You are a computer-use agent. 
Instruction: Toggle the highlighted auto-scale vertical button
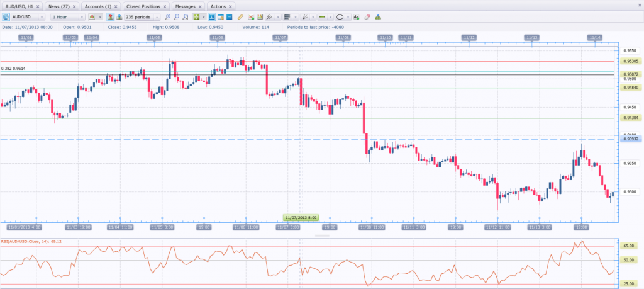212,17
